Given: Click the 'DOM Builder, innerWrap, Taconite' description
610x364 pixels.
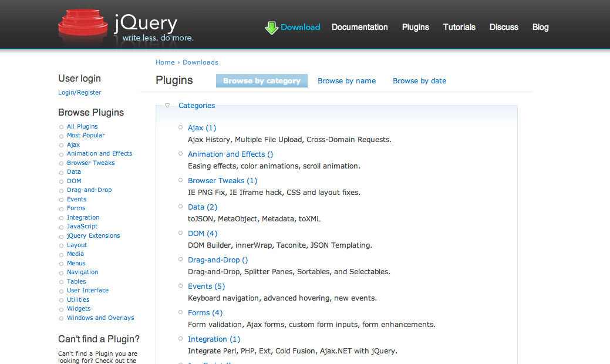Looking at the screenshot, I should pyautogui.click(x=280, y=245).
